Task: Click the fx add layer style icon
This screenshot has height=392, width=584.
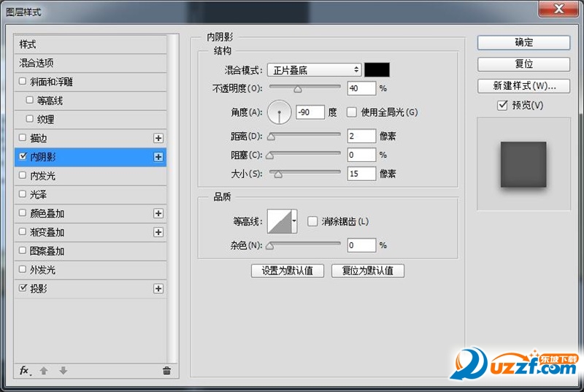Action: point(25,370)
